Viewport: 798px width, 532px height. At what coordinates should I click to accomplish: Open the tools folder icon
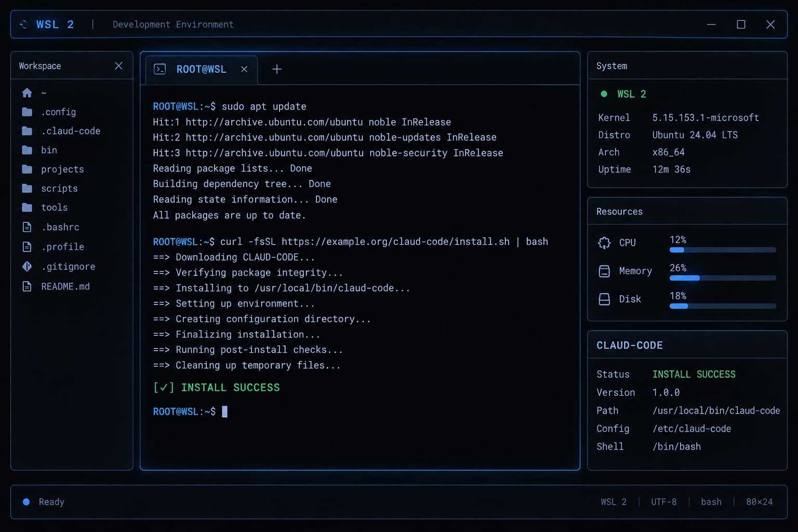point(27,208)
